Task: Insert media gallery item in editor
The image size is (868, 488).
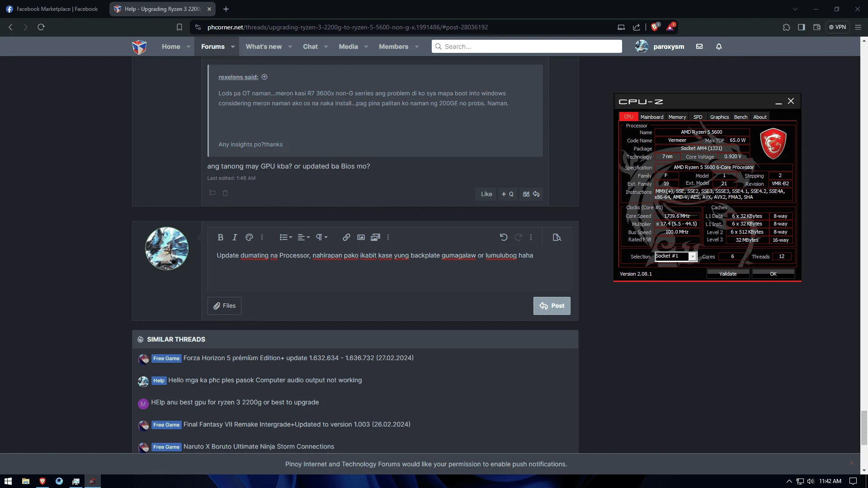Action: coord(375,237)
